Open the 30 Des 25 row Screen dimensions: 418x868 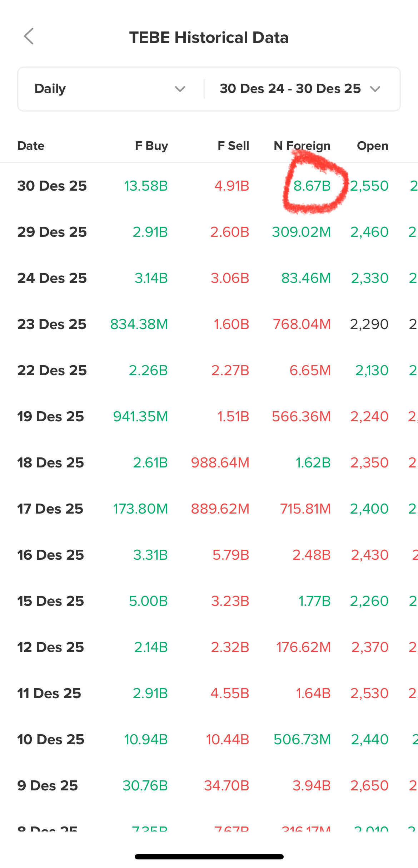click(52, 186)
